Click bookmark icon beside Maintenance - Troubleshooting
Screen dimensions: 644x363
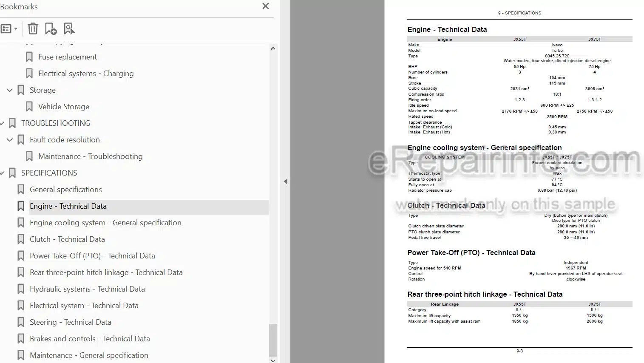(x=29, y=156)
